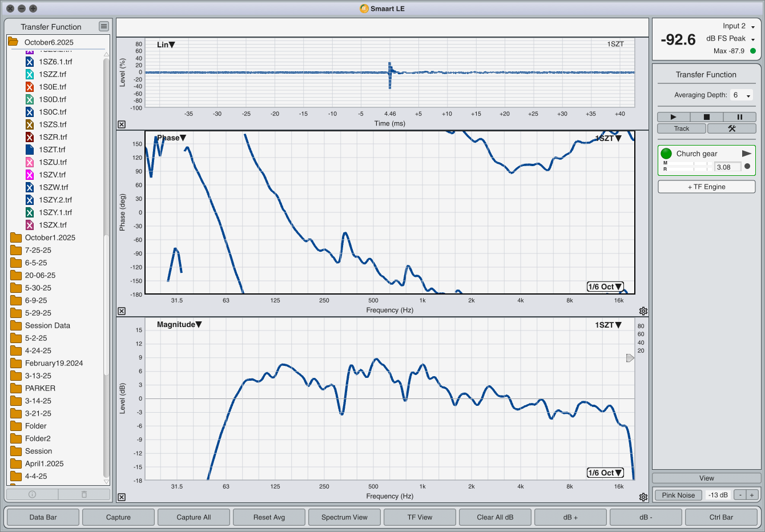Screen dimensions: 765x532
Task: Click the Church gear delay value field
Action: 727,167
